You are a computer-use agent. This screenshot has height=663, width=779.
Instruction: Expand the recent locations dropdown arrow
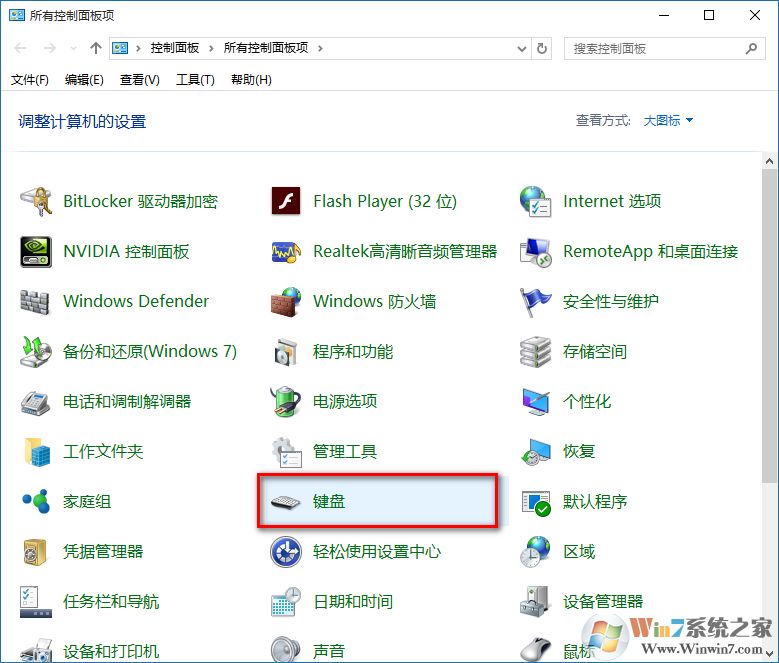(74, 48)
